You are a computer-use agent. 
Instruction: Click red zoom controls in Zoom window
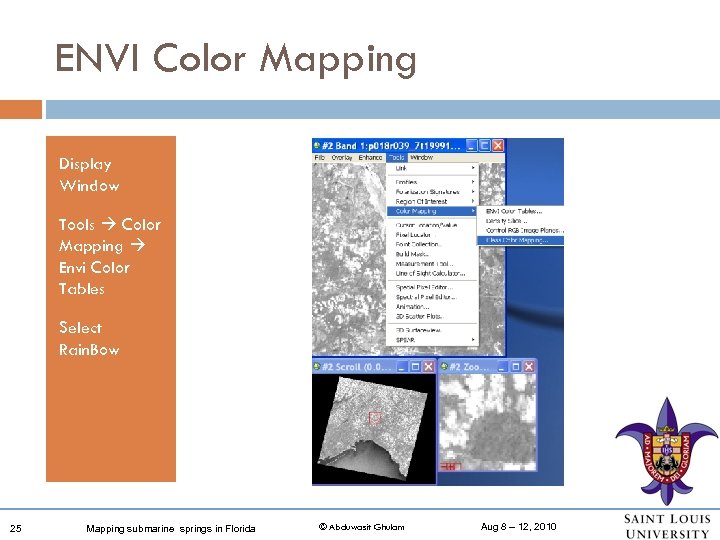coord(451,466)
